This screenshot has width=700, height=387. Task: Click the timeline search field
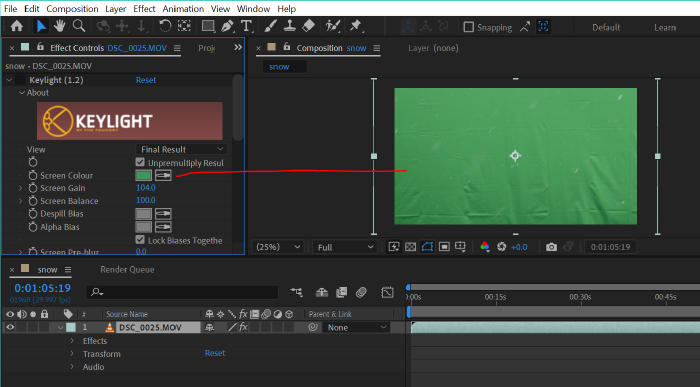point(182,292)
